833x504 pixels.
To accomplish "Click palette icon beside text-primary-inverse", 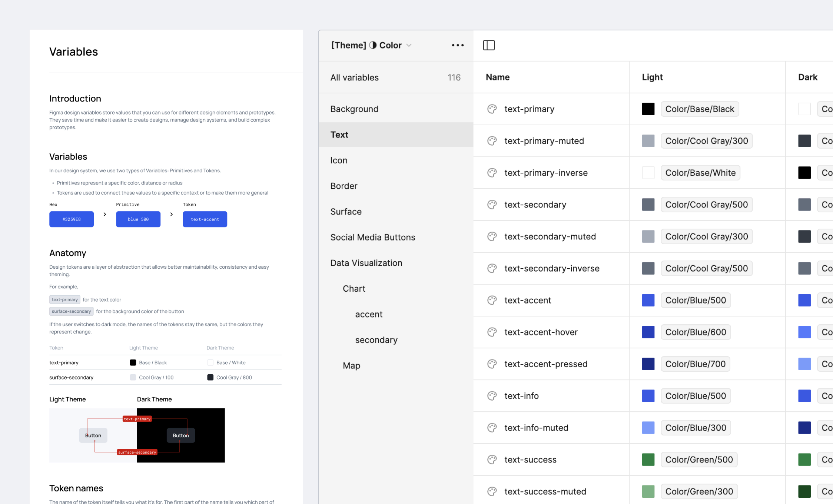I will pyautogui.click(x=492, y=173).
